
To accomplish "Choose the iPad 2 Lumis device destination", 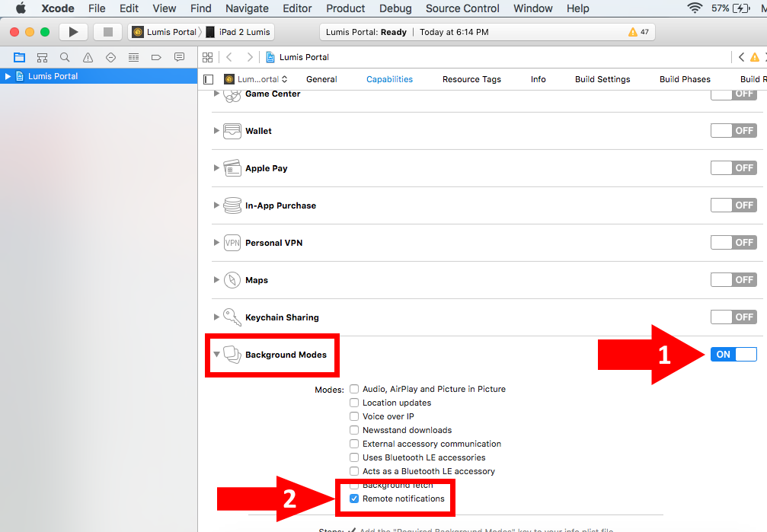I will (238, 32).
